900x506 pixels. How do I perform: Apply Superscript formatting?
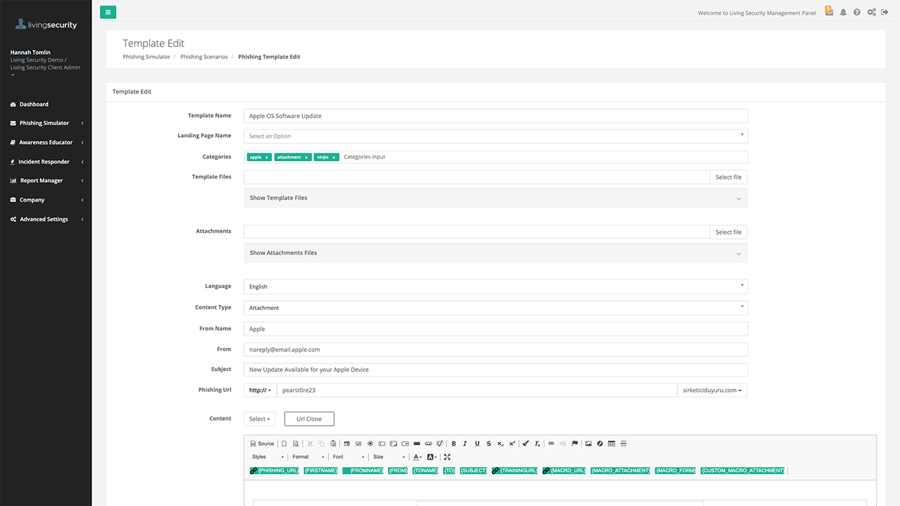pyautogui.click(x=512, y=443)
